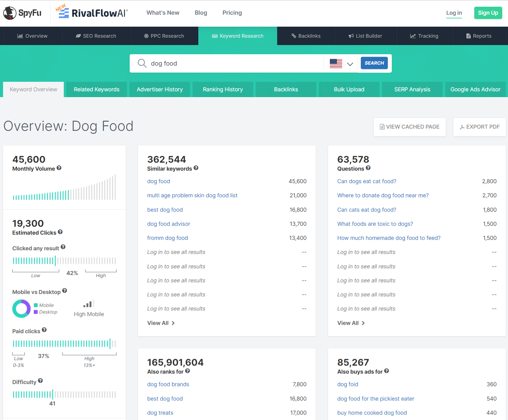Click the Mobile vs Desktop help icon
508x420 pixels.
pyautogui.click(x=64, y=291)
